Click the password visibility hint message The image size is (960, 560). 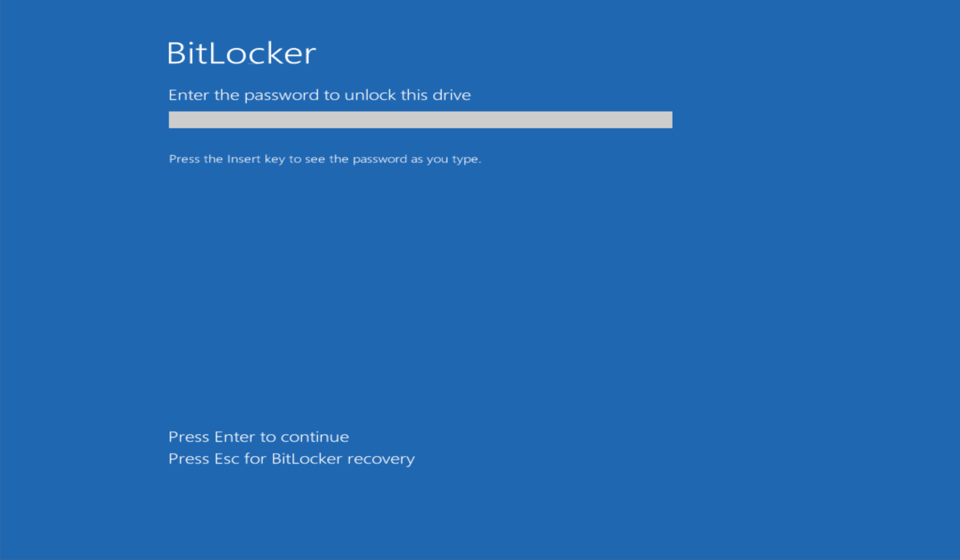pyautogui.click(x=326, y=159)
